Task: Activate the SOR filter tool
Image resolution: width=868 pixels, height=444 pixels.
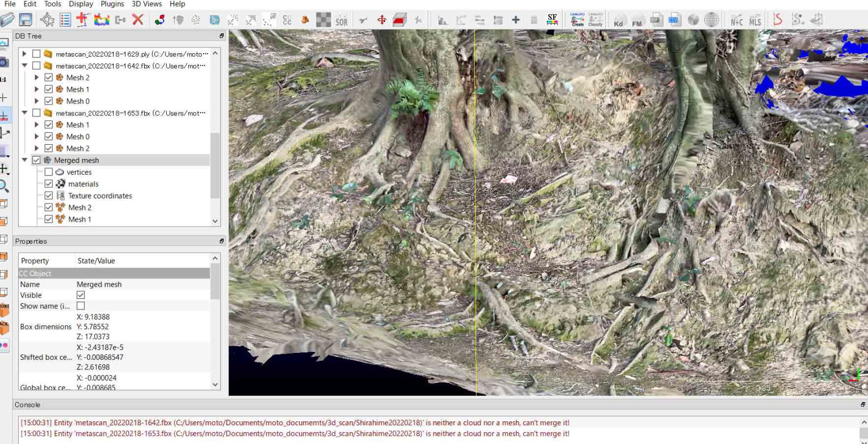Action: [x=342, y=19]
